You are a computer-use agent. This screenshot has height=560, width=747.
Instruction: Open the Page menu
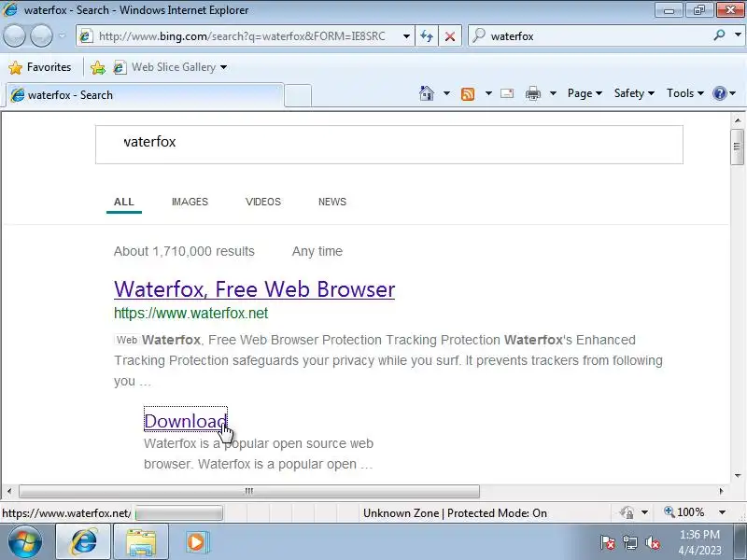585,93
